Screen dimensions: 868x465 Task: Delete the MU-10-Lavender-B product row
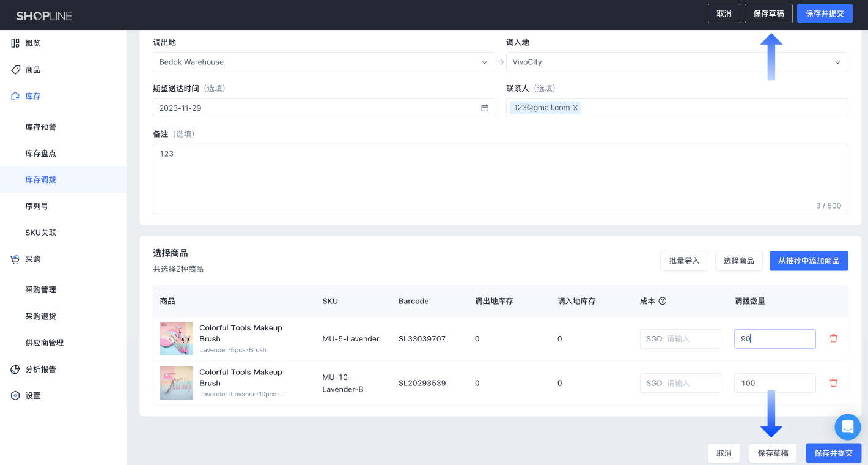(x=833, y=383)
